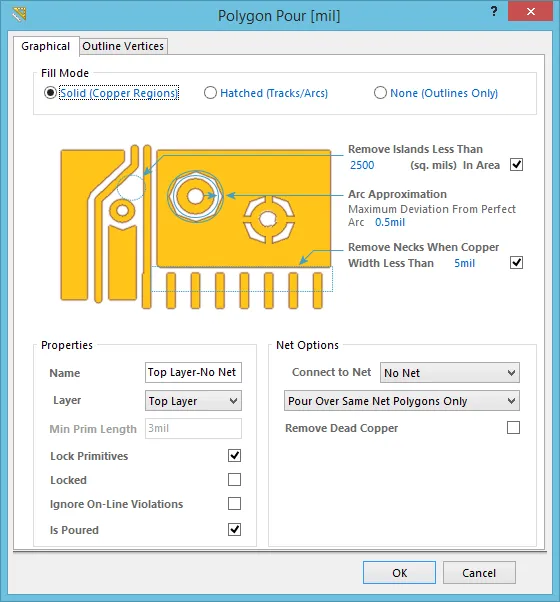The width and height of the screenshot is (560, 602).
Task: Switch to Outline Vertices tab
Action: [123, 46]
